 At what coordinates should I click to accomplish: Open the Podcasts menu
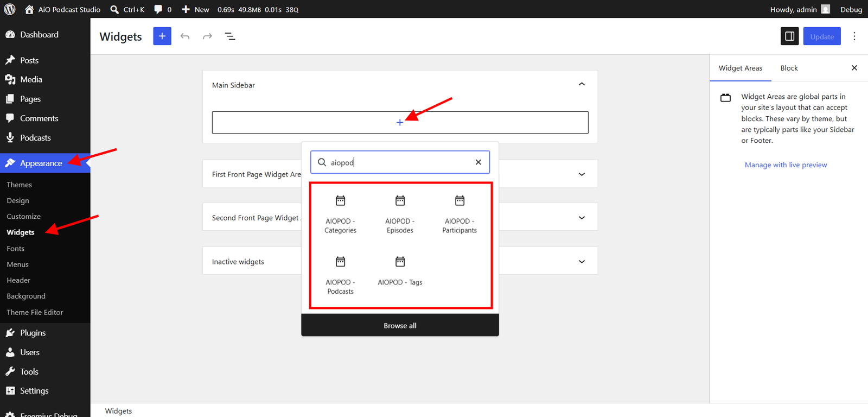tap(45, 138)
